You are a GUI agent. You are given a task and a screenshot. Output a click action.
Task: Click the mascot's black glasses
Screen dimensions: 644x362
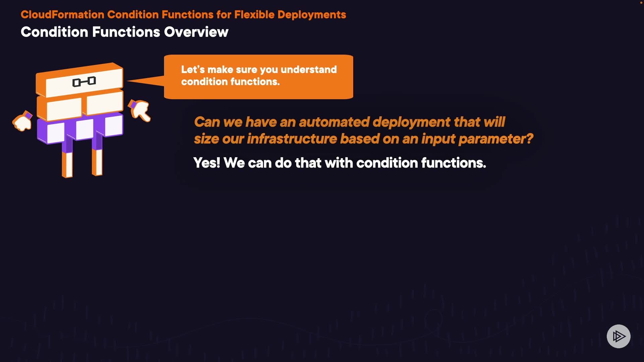(x=84, y=81)
